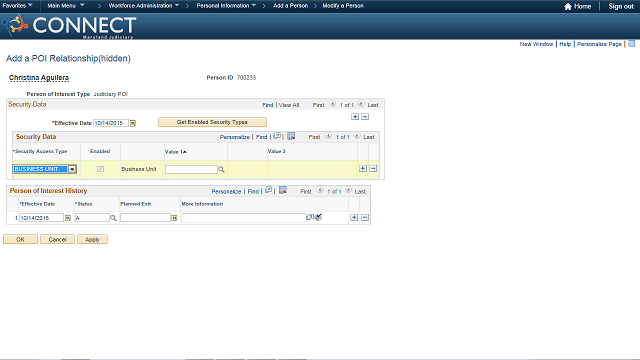The image size is (640, 360).
Task: Click Get Enabled Security Types button
Action: pos(212,122)
